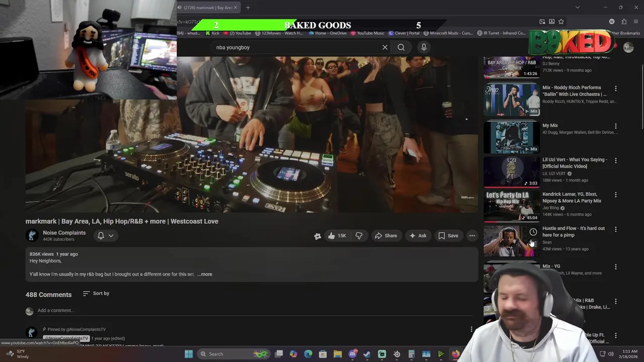Open options for Roddy Ricch mix
This screenshot has width=644, height=362.
point(615,88)
